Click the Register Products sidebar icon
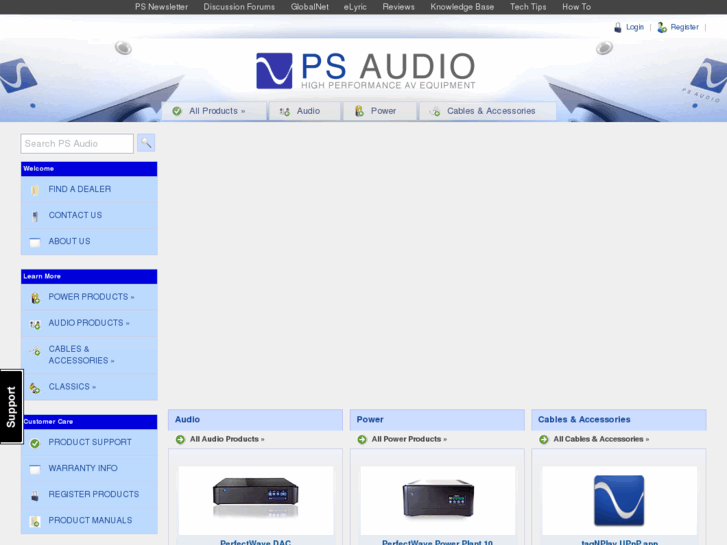Viewport: 727px width, 545px height. pos(35,495)
